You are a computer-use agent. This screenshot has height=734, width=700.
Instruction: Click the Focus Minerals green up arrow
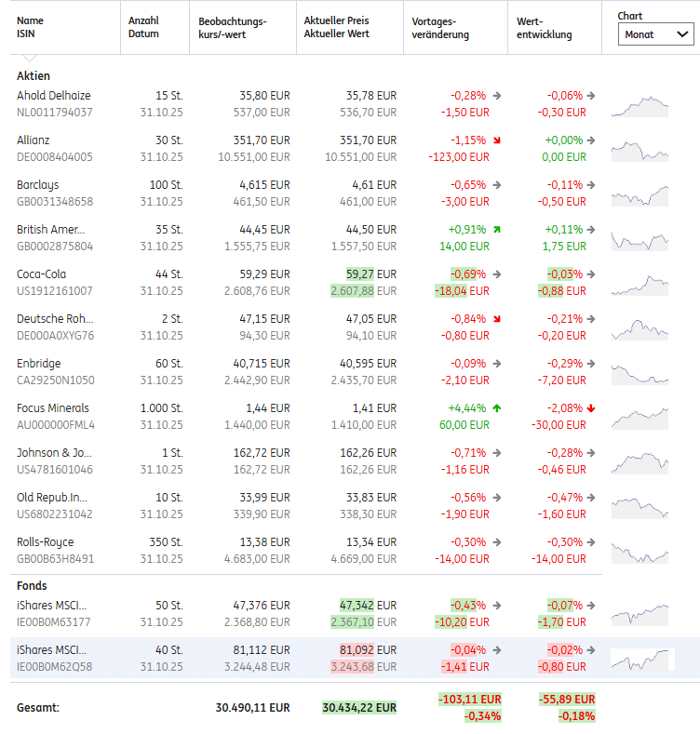coord(497,408)
